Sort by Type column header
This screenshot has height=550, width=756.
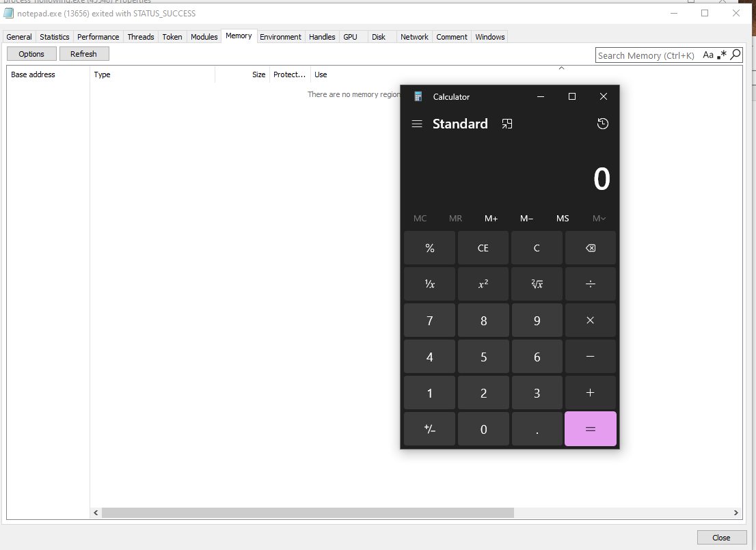(152, 74)
